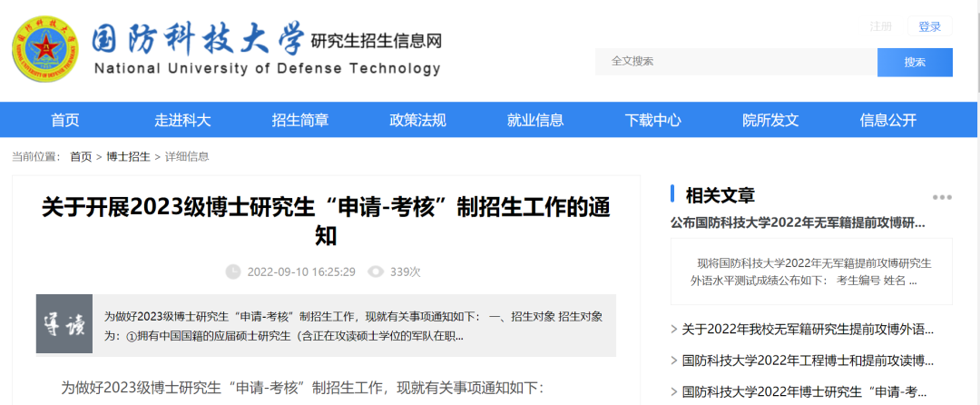This screenshot has width=980, height=405.
Task: Open the 首页 navigation menu item
Action: tap(65, 120)
